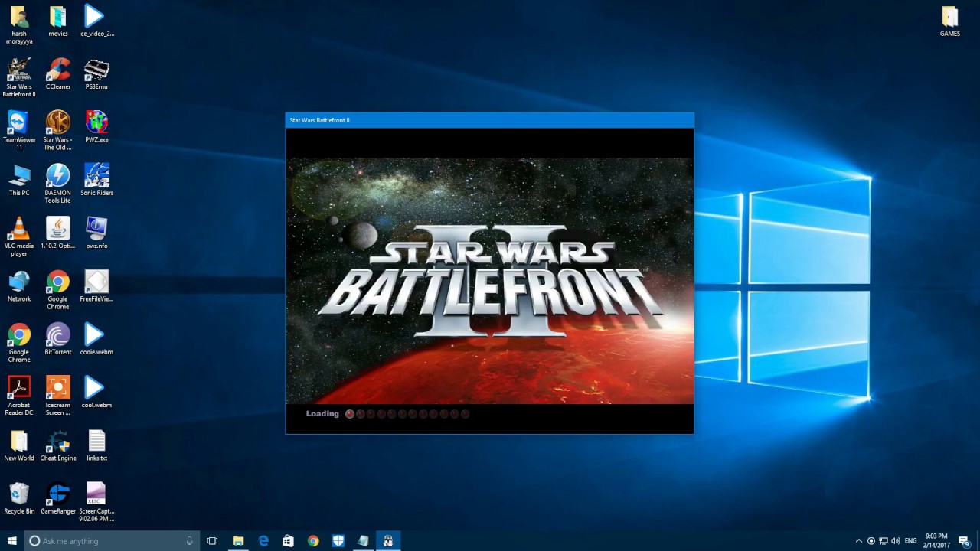Click the Battlefront II loading progress dots
Screen dimensions: 980x551
coord(407,414)
